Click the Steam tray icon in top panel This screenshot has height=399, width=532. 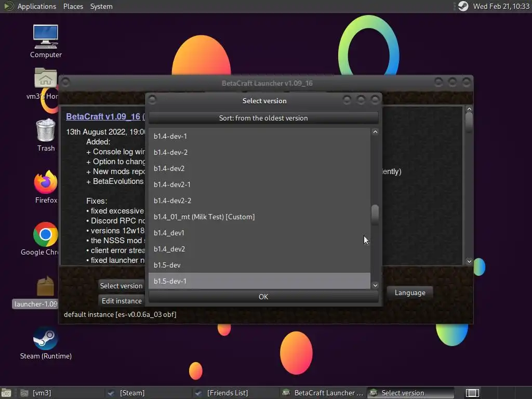pos(463,6)
